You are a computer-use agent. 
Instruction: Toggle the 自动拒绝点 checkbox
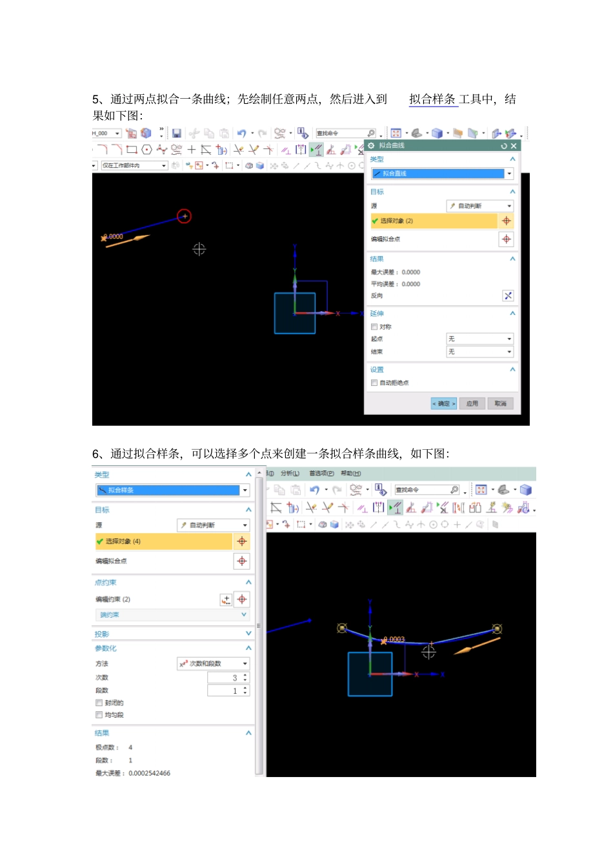[x=374, y=383]
